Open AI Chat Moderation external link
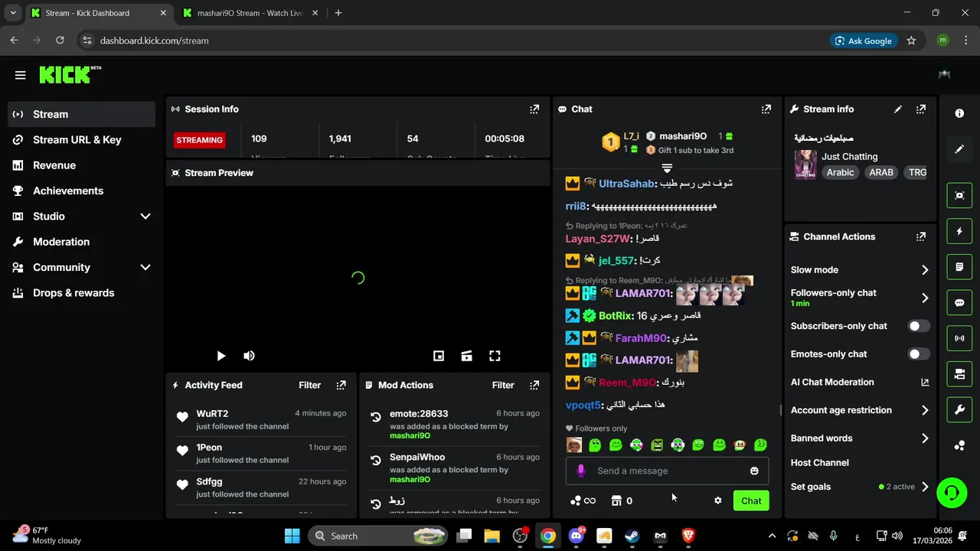 point(924,383)
